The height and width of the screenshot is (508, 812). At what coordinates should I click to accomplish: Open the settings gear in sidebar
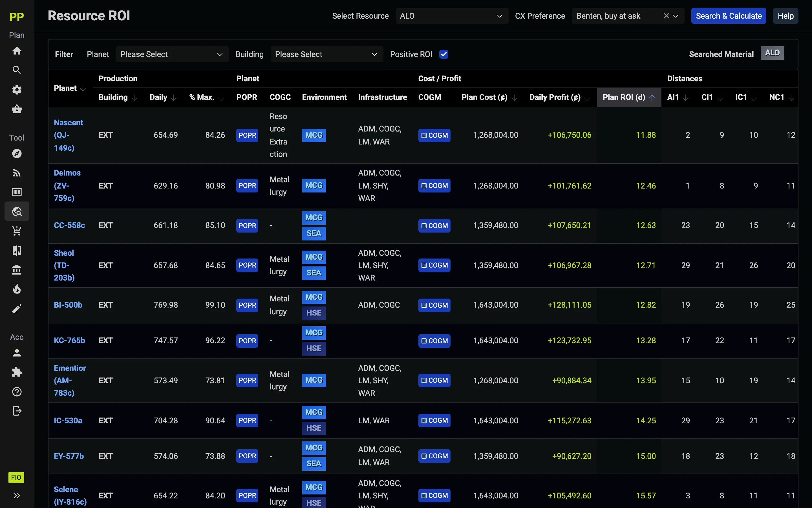17,90
